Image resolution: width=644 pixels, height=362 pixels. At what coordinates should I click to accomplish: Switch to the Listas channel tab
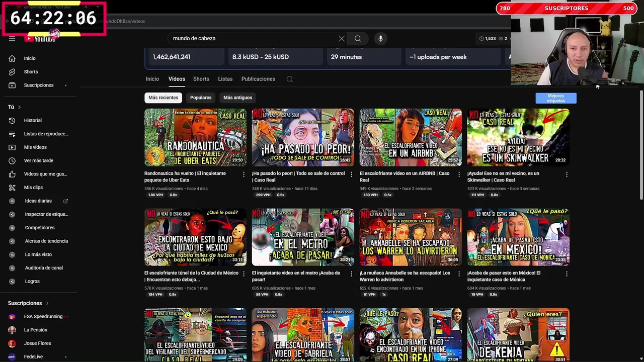225,79
